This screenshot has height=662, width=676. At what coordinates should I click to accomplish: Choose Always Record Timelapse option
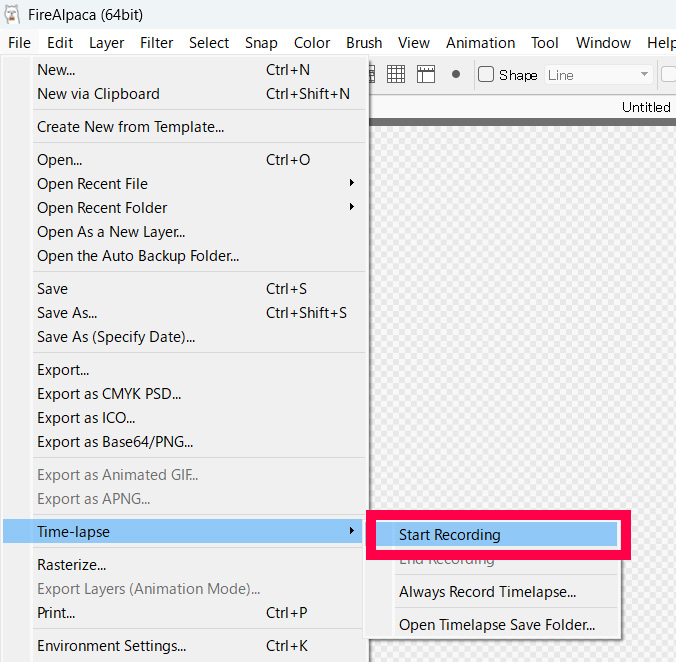coord(487,592)
